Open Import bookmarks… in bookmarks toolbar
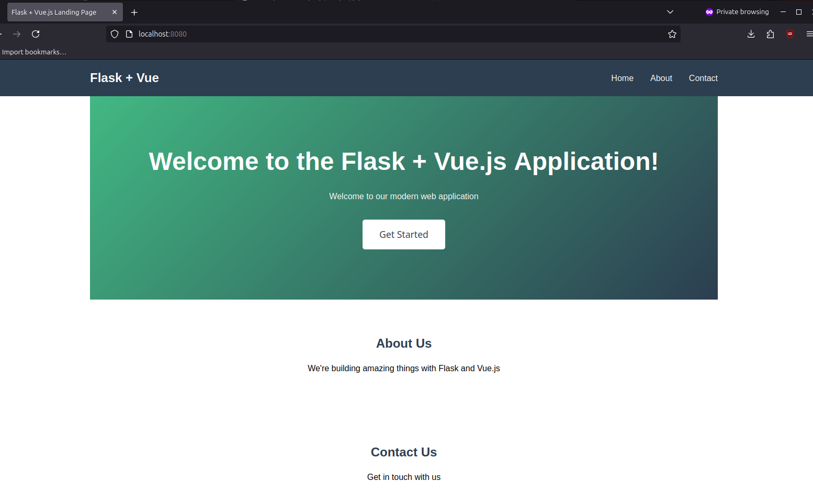 click(34, 52)
